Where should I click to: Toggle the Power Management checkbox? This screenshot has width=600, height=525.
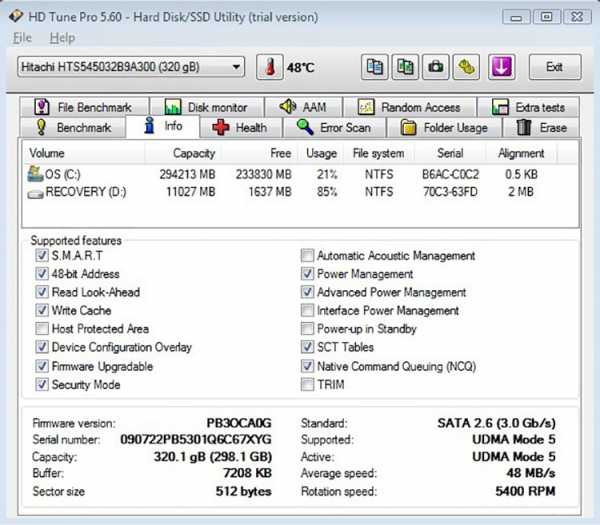click(307, 274)
